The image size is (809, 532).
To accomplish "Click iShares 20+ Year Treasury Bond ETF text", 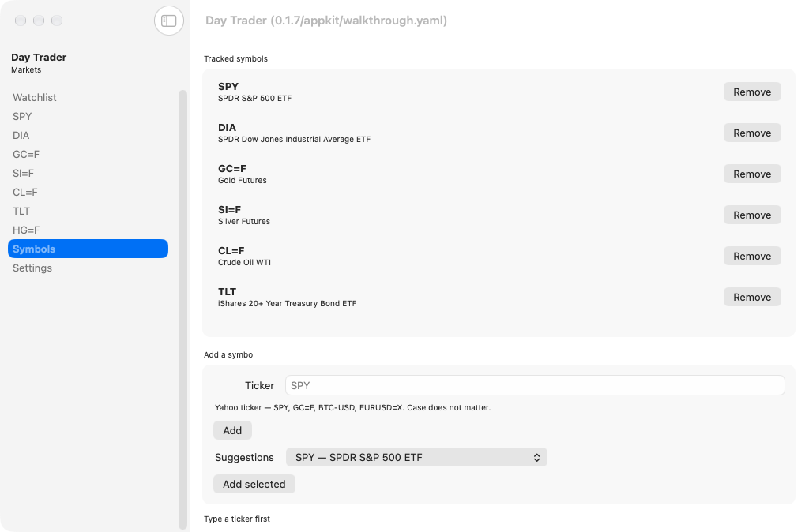I will [287, 304].
